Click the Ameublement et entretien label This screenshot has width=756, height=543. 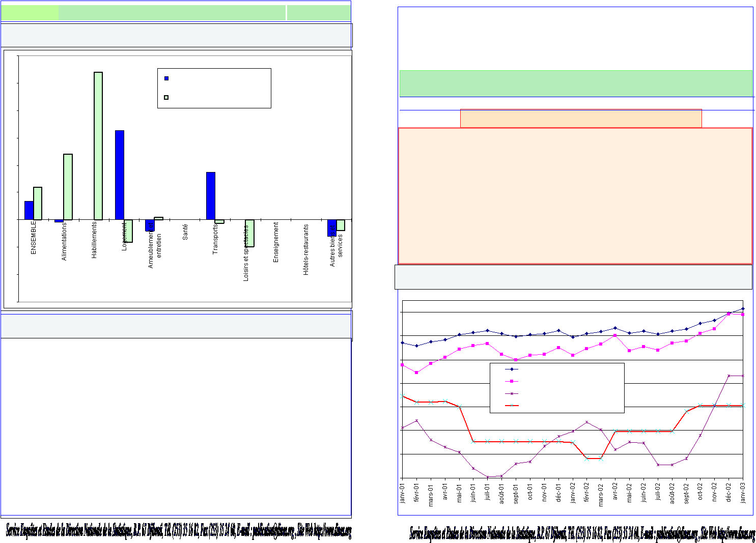tap(155, 246)
